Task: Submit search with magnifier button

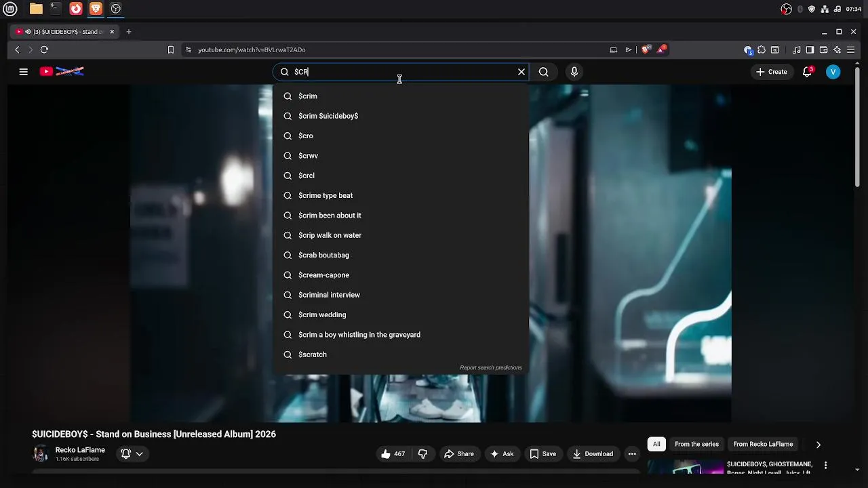Action: click(544, 72)
